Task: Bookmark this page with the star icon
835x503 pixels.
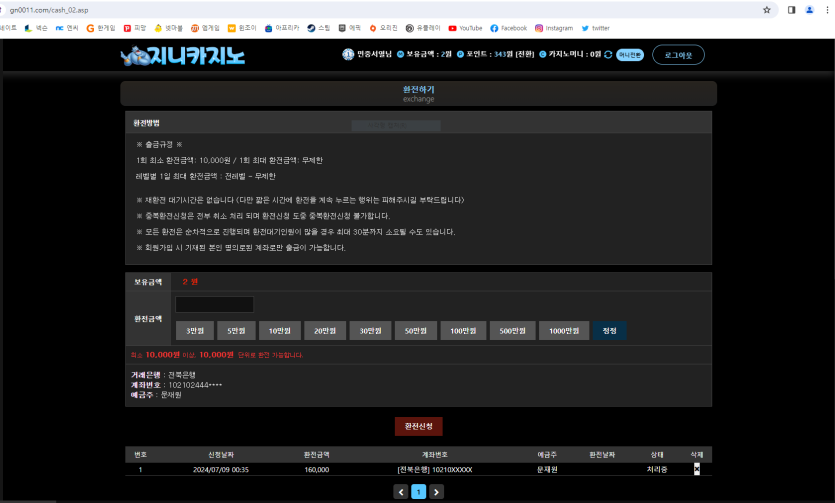Action: tap(767, 9)
